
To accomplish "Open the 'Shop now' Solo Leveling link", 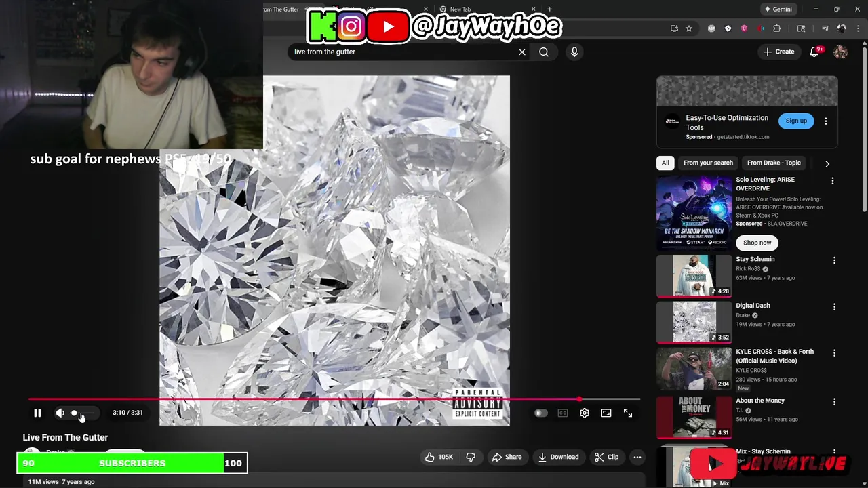I will (x=757, y=243).
